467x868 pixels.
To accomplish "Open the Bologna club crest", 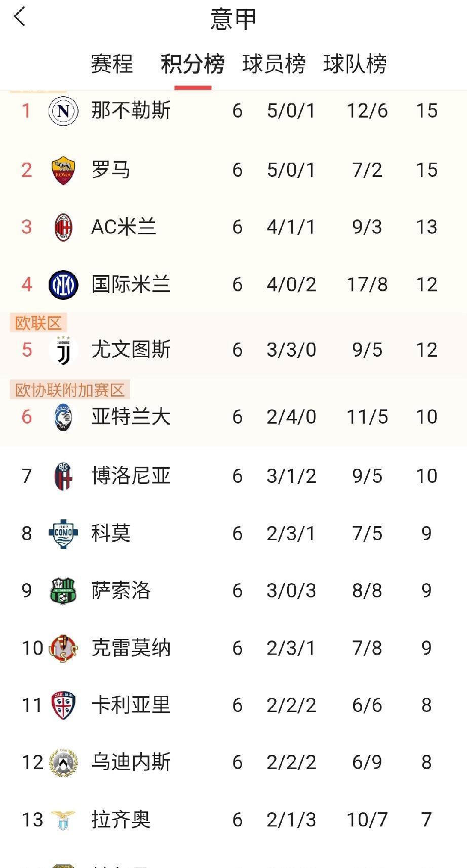I will (x=63, y=476).
